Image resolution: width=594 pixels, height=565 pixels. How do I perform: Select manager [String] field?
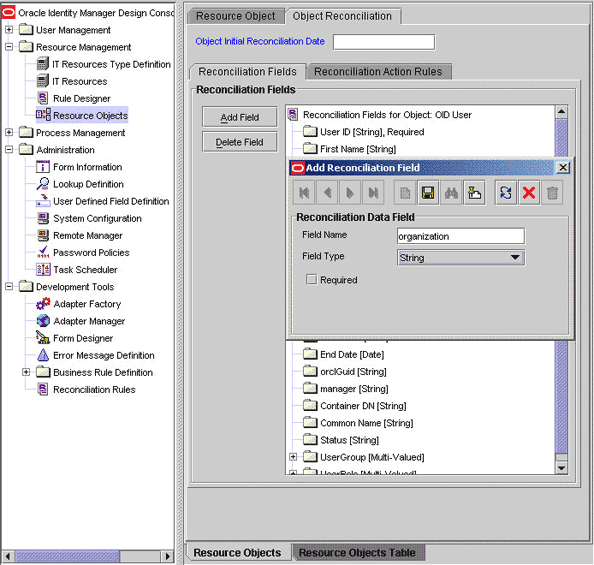(354, 389)
